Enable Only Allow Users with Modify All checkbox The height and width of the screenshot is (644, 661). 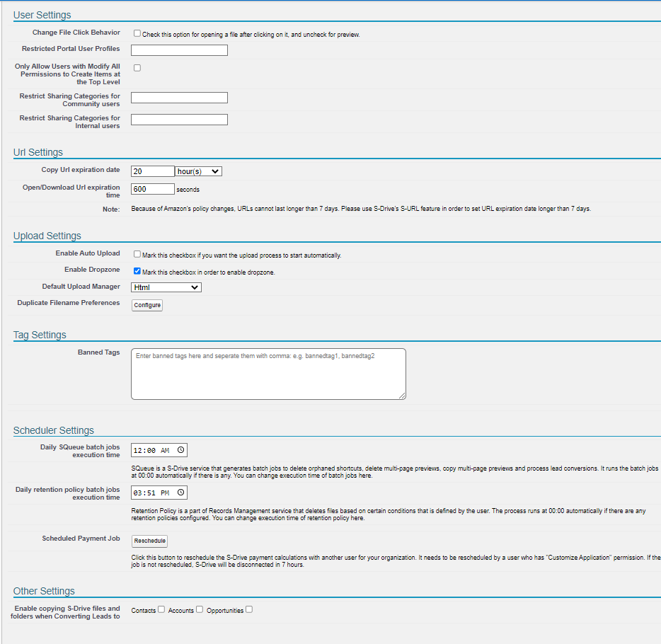(137, 68)
